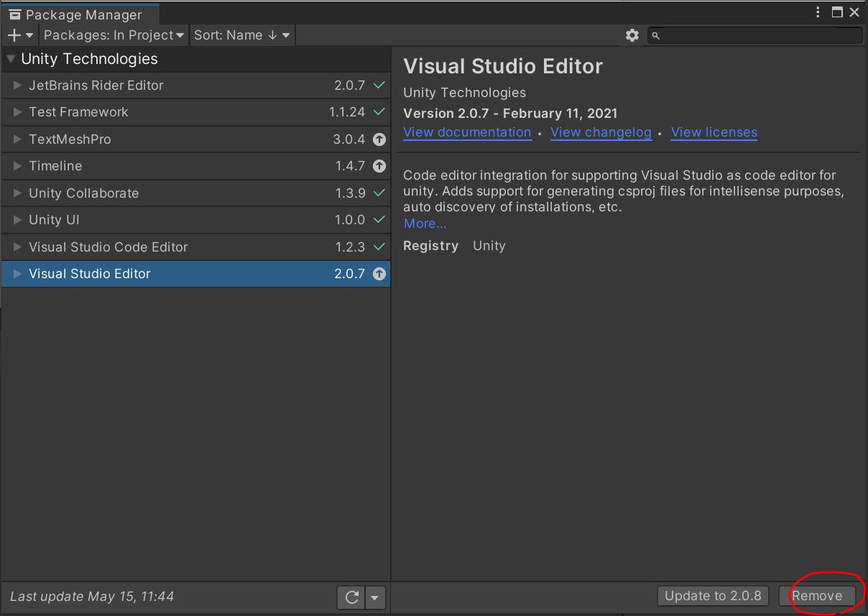Expand TextMeshPro versions arrow

[x=18, y=139]
